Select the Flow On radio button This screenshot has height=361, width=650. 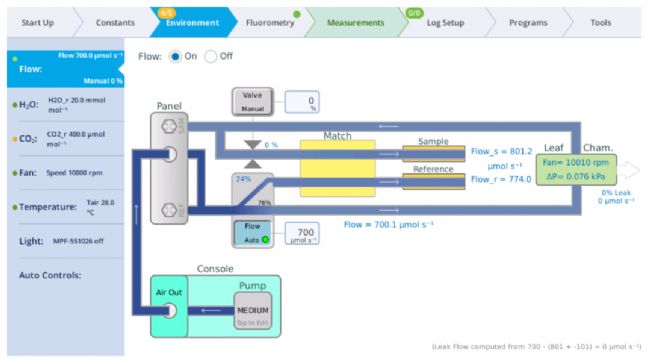click(x=175, y=56)
